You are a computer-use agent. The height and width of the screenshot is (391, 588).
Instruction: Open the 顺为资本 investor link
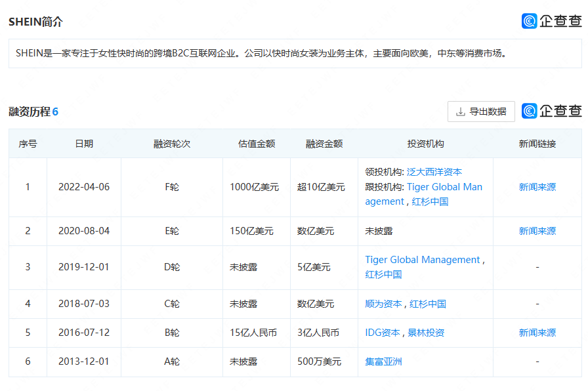[383, 304]
